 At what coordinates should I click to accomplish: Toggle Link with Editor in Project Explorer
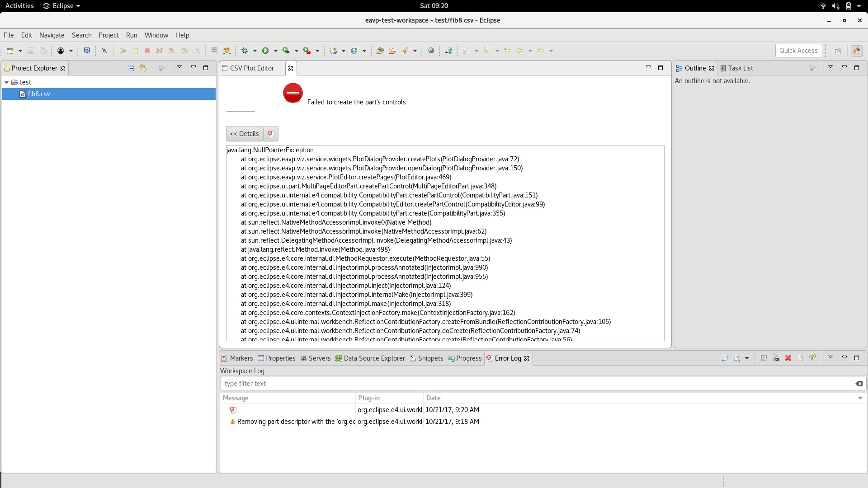(143, 68)
